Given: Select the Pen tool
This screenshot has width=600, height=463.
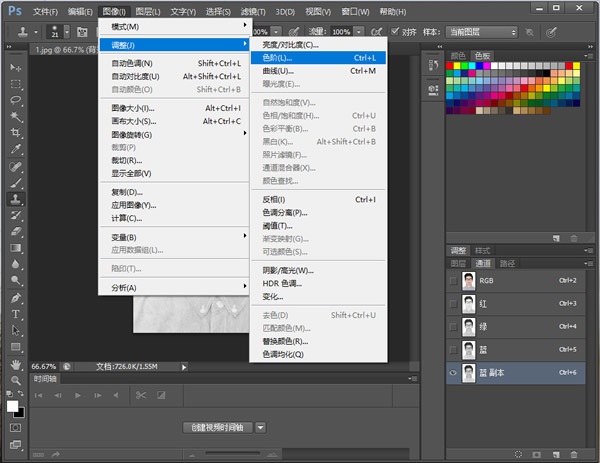Looking at the screenshot, I should (16, 298).
